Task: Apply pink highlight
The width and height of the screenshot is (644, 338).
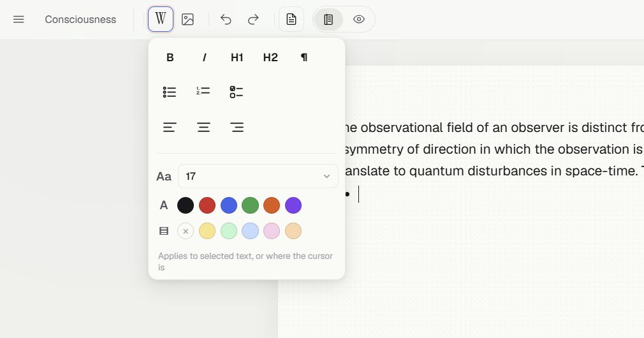Action: click(272, 231)
